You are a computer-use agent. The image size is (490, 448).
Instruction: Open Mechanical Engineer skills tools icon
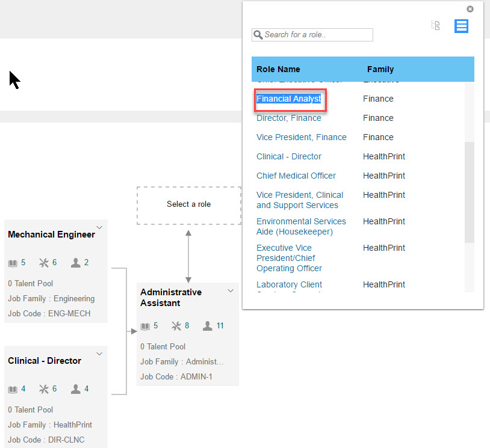[x=44, y=263]
